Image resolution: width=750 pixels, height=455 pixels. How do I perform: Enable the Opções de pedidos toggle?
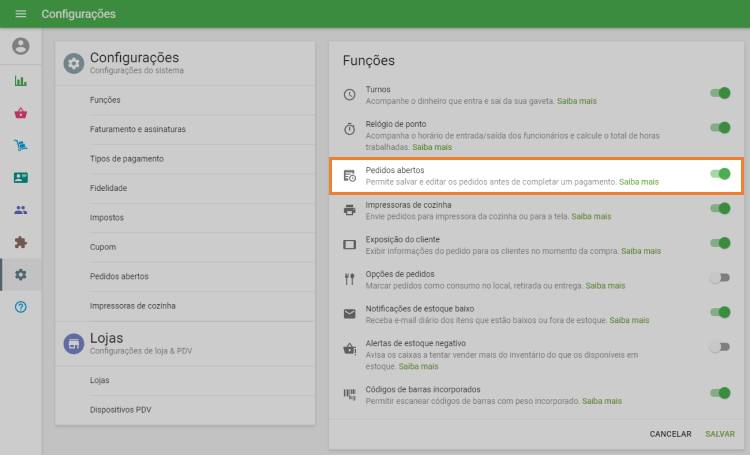tap(720, 278)
